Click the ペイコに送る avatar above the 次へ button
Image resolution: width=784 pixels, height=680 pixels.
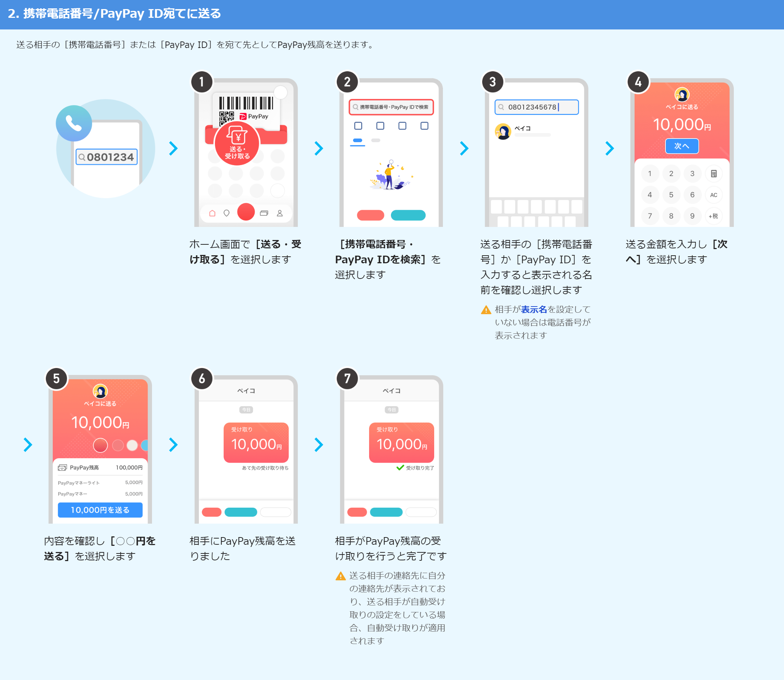(x=682, y=95)
